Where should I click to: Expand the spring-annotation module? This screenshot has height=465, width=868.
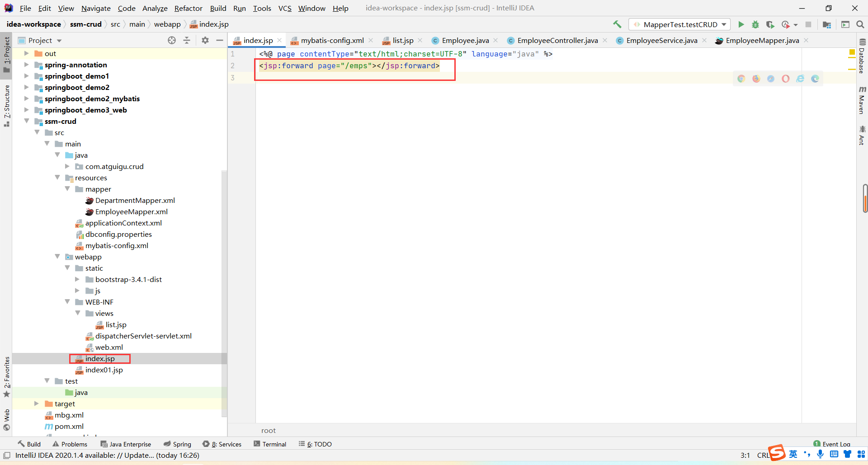(x=26, y=65)
